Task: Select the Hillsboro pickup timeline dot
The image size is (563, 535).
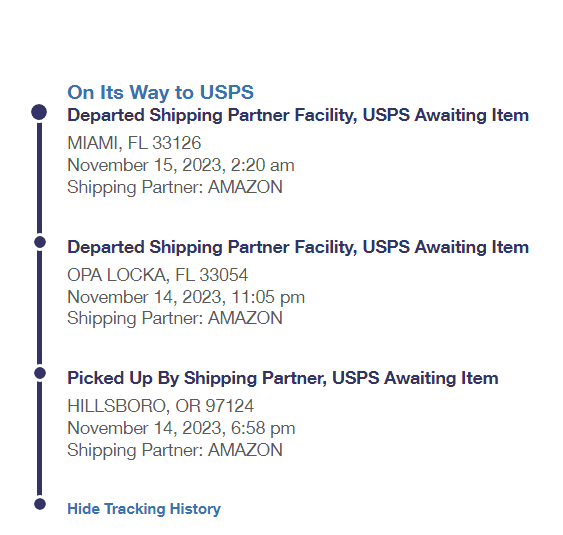Action: tap(40, 373)
